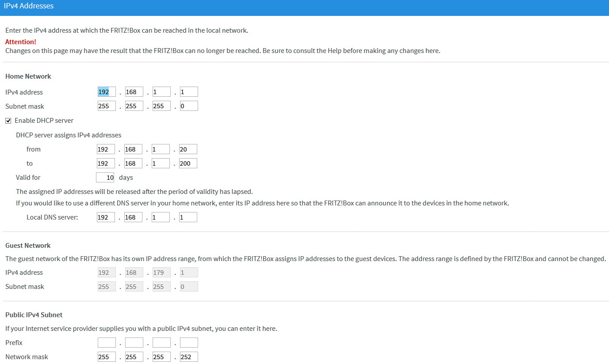Click the last empty Prefix field
Screen dimensions: 609x364
pyautogui.click(x=189, y=343)
